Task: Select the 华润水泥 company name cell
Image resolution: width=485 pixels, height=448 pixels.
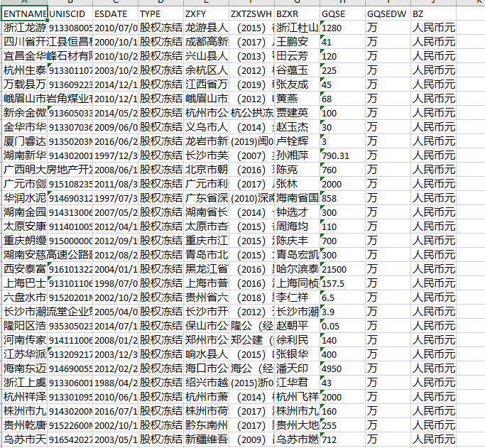Action: [24, 198]
